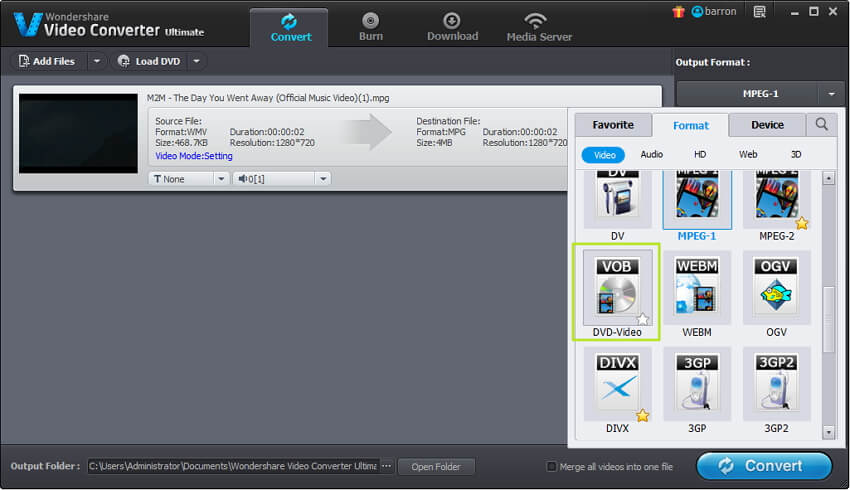
Task: Select the Web format category
Action: coord(748,154)
